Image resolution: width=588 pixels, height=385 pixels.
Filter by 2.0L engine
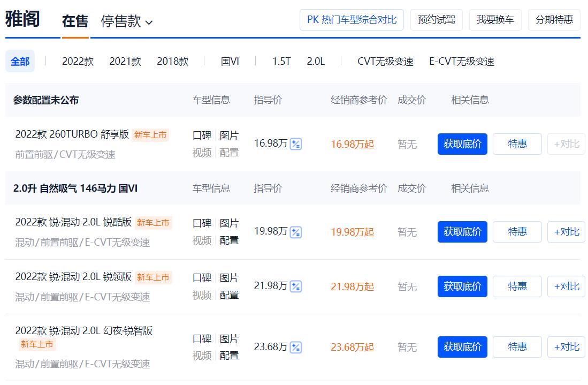coord(316,61)
